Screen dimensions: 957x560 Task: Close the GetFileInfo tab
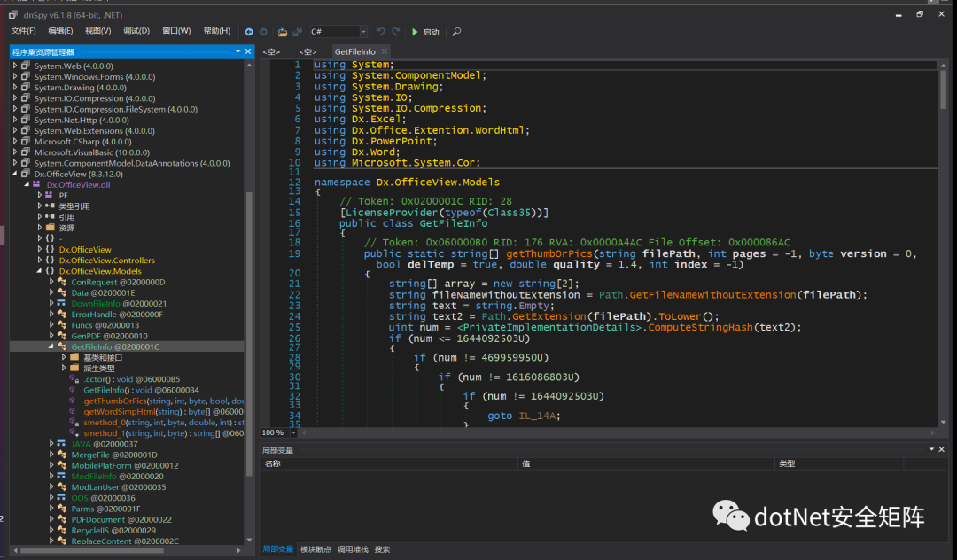(384, 52)
